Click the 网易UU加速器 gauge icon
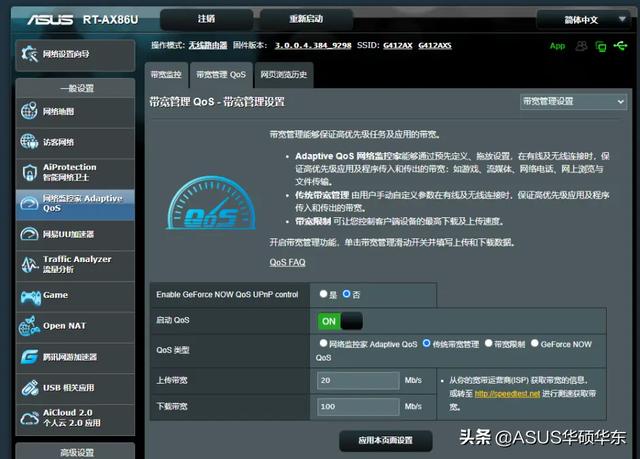 pyautogui.click(x=29, y=234)
